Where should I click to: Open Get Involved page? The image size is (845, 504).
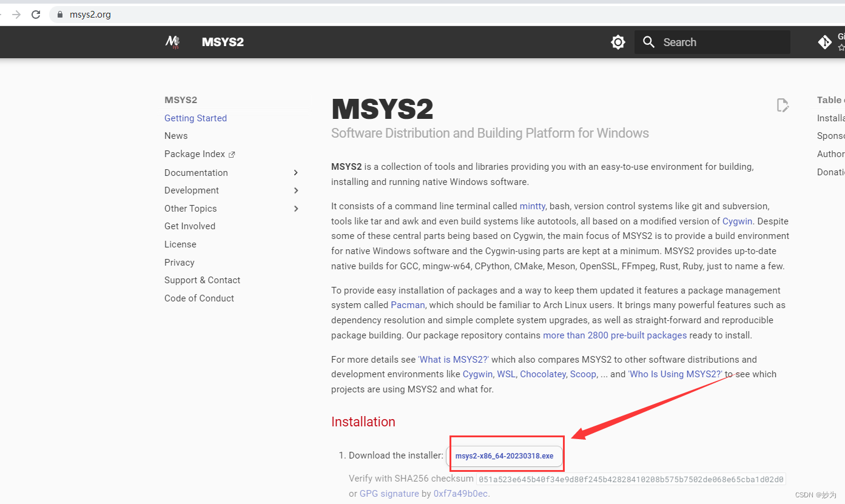tap(190, 226)
